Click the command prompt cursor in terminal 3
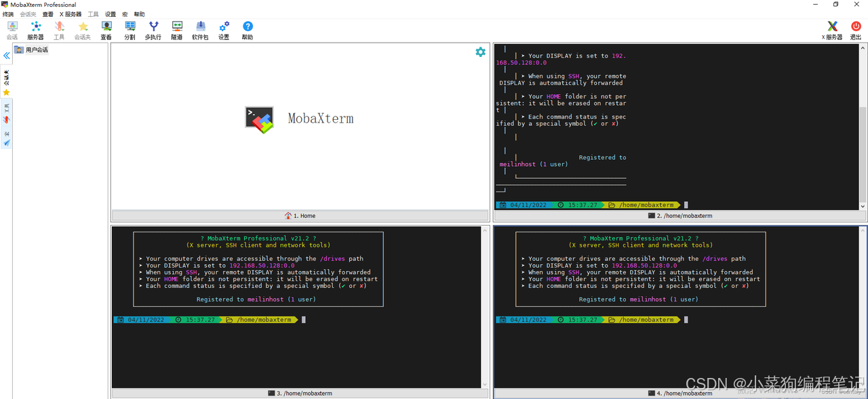The image size is (868, 399). (304, 320)
